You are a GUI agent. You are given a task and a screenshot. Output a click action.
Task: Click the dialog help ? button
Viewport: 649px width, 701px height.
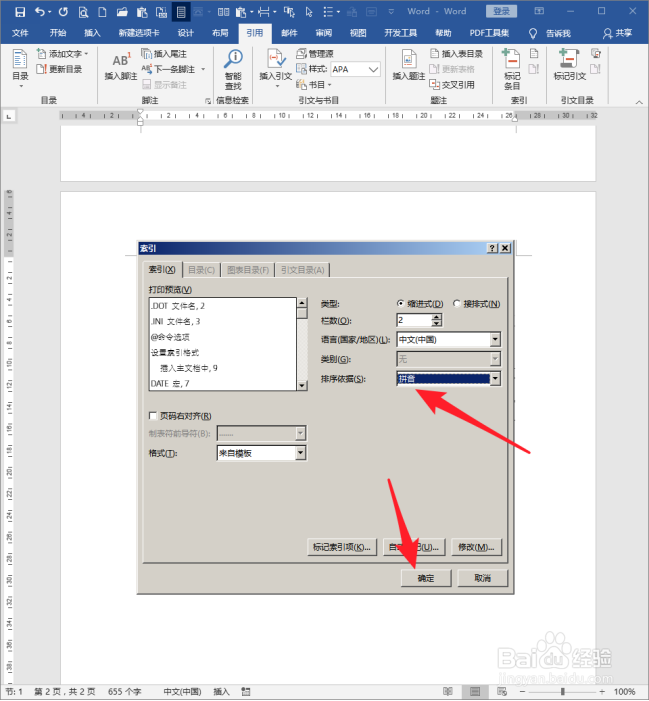pos(492,248)
